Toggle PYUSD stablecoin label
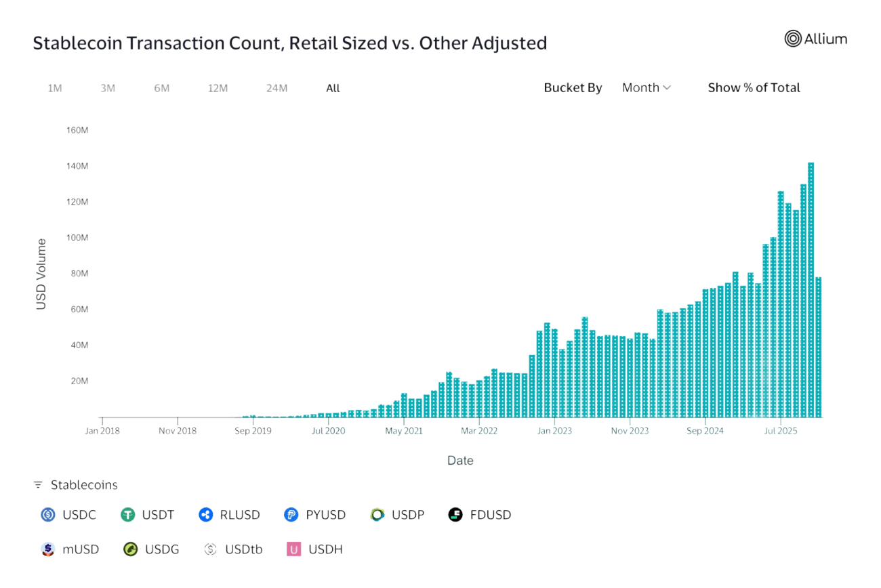Viewport: 881px width, 588px height. pos(325,515)
